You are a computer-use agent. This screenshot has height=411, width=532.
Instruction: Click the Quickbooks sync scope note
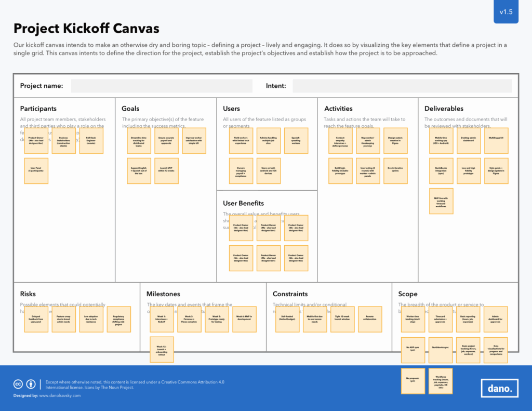click(x=441, y=350)
